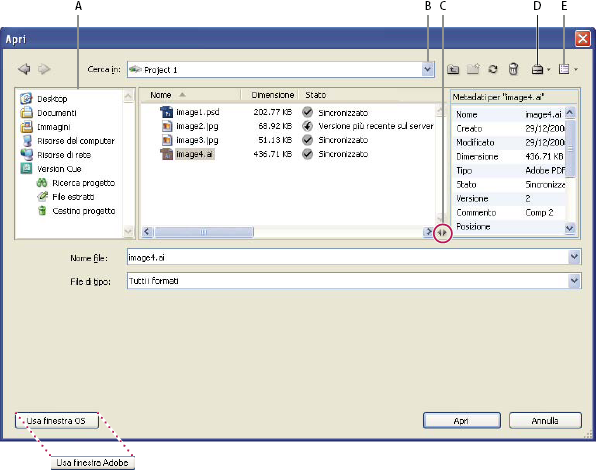Click the Apri button
596x470 pixels.
[461, 421]
